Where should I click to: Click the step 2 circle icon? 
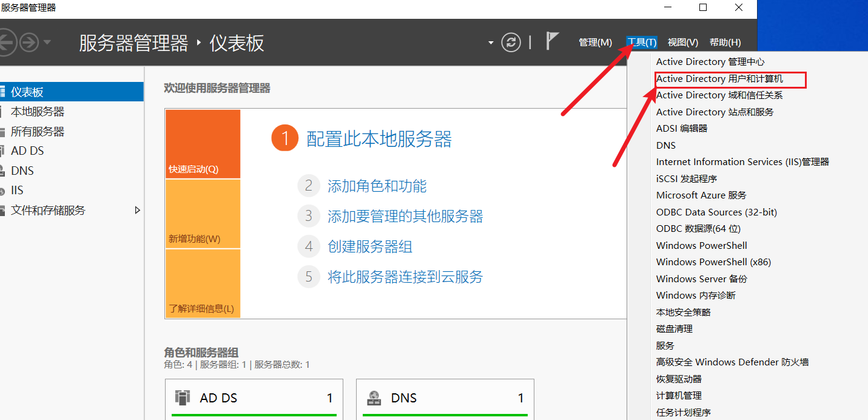(x=309, y=186)
